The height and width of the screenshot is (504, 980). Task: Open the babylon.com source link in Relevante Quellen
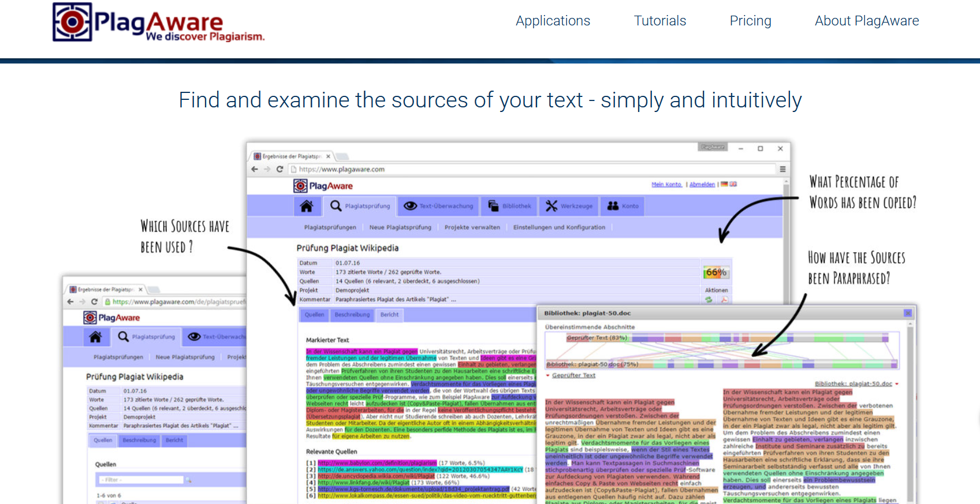377,463
